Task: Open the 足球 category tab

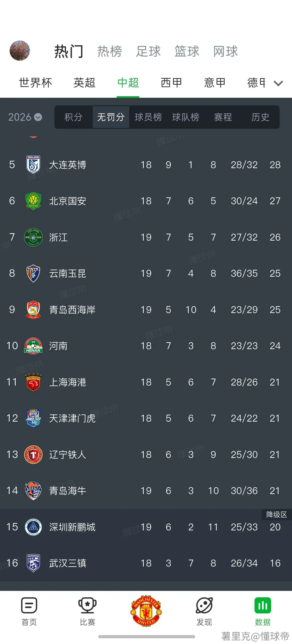Action: pyautogui.click(x=148, y=51)
